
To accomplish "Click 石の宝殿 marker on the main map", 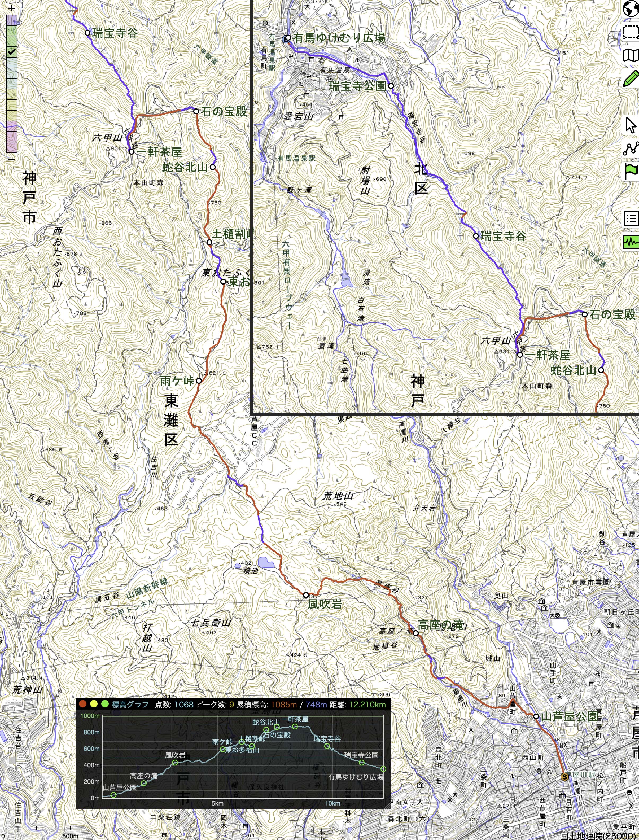I will 196,111.
